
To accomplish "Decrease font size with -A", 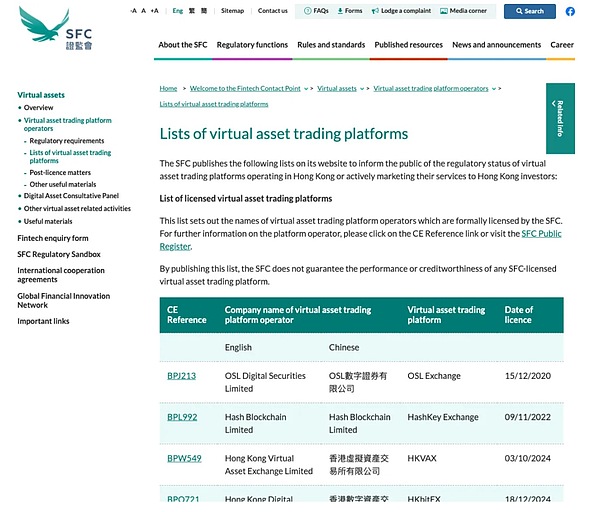I will 133,11.
